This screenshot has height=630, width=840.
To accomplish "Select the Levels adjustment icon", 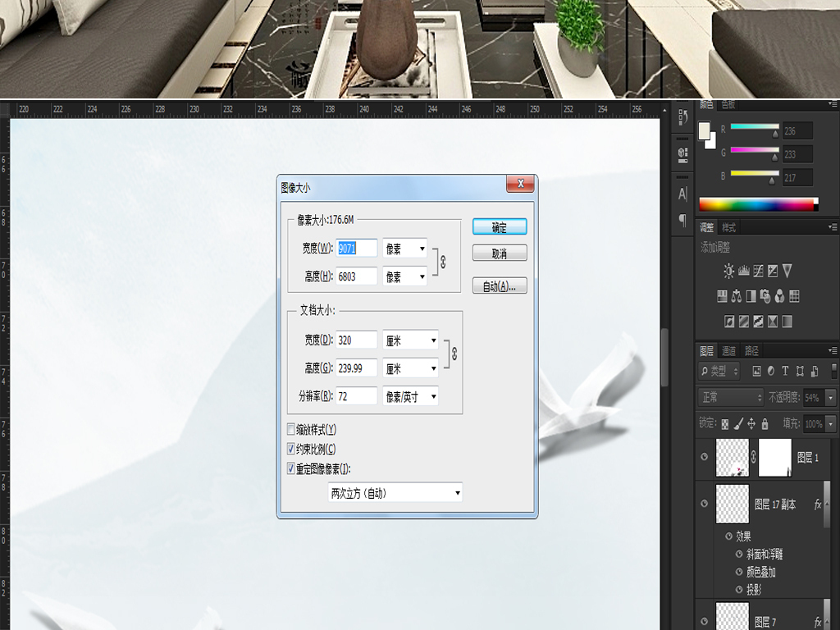I will (743, 271).
